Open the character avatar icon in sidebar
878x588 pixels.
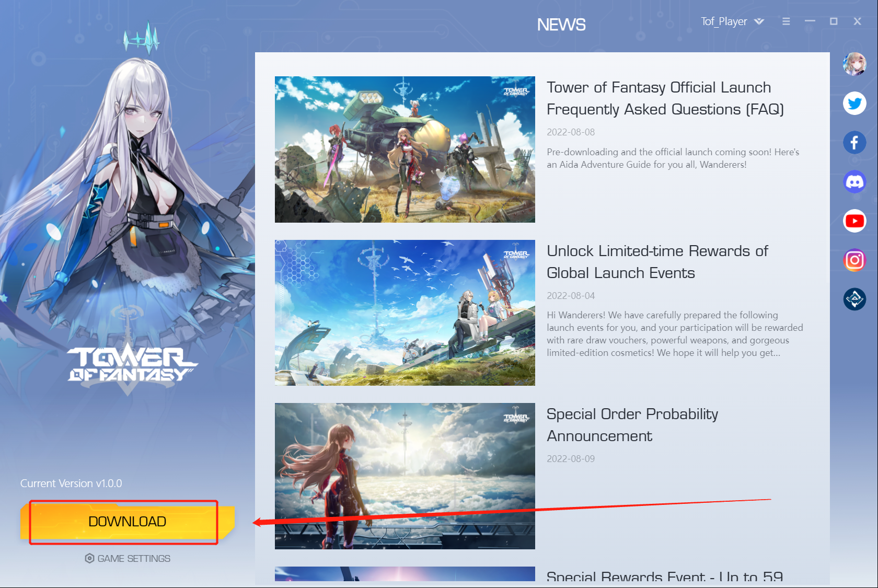coord(854,64)
